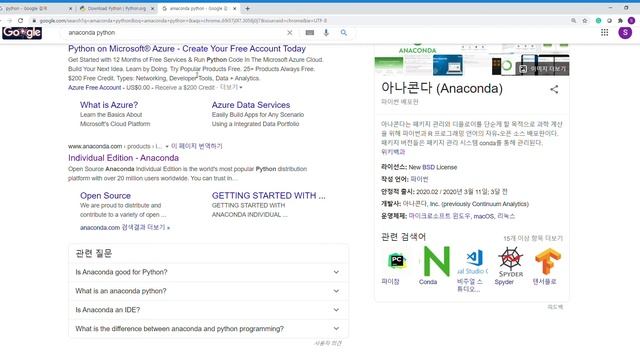Viewport: 640px width, 360px height.
Task: Reload the page
Action: [x=20, y=20]
